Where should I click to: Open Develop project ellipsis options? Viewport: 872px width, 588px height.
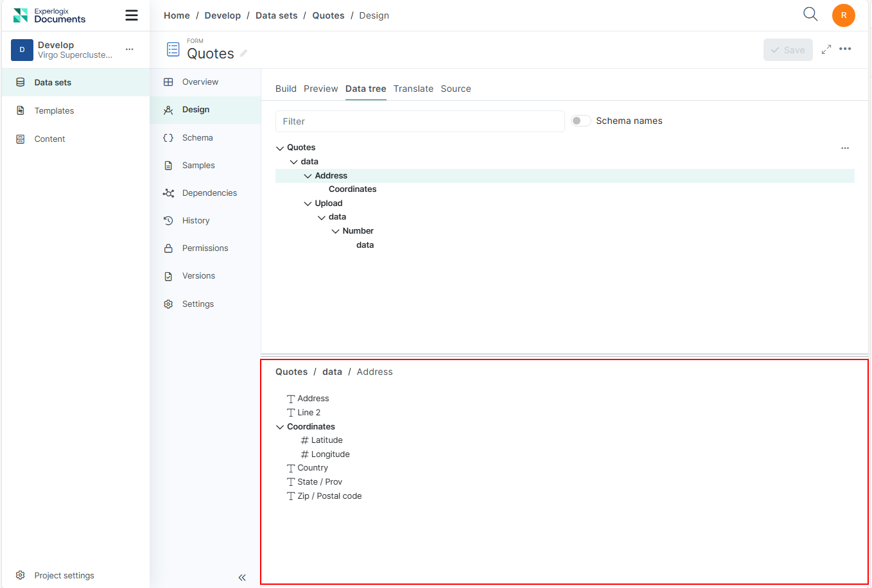130,49
